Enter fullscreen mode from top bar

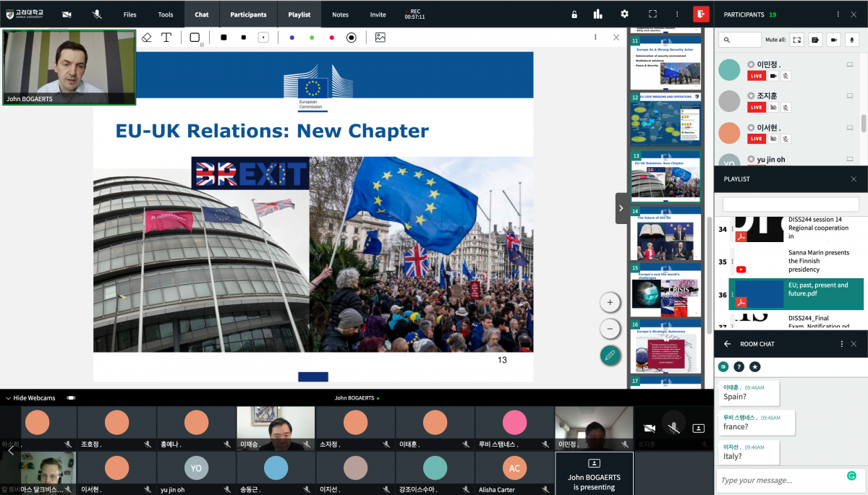coord(652,14)
